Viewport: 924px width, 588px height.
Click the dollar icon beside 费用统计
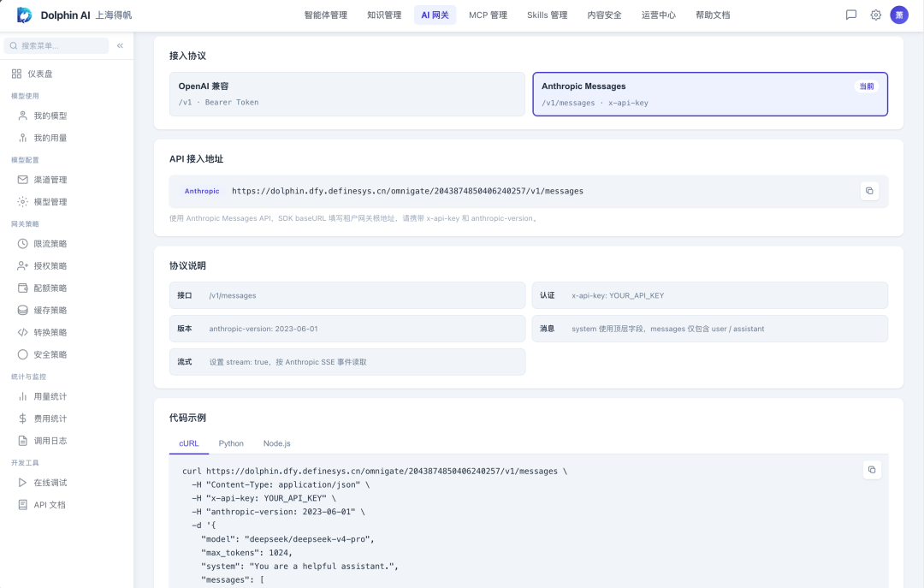click(22, 419)
